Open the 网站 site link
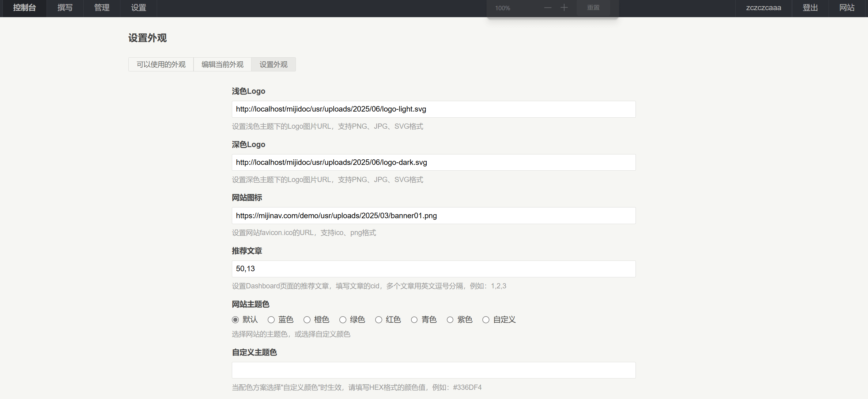Viewport: 868px width, 399px height. pos(847,8)
